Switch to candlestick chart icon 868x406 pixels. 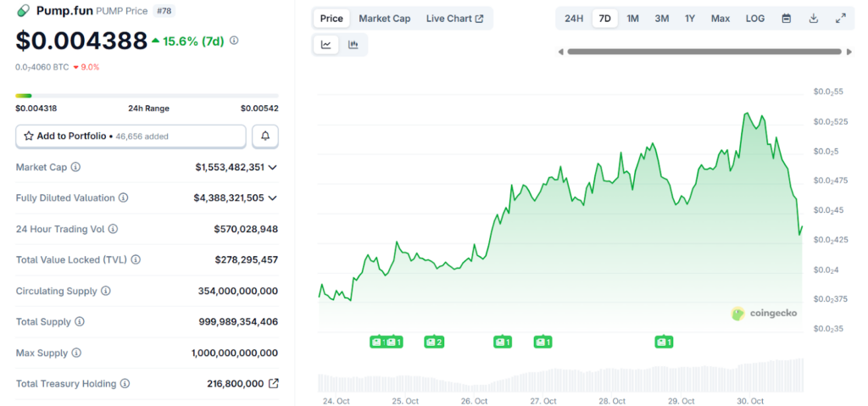pos(353,45)
